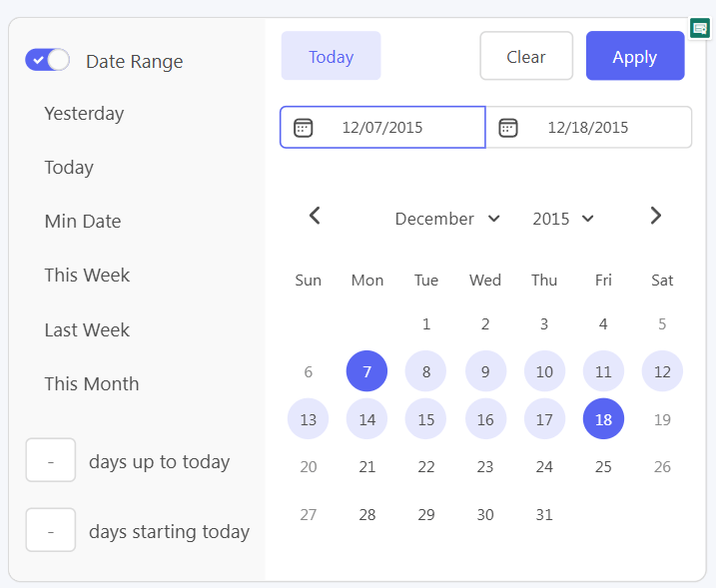Image resolution: width=716 pixels, height=588 pixels.
Task: Select December 15 in the calendar
Action: tap(425, 418)
